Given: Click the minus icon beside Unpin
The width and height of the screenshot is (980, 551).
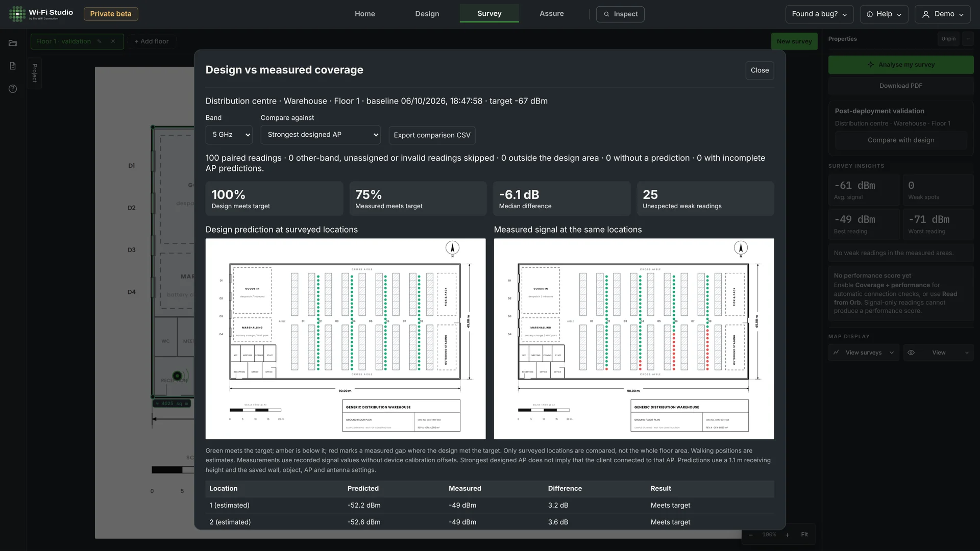Looking at the screenshot, I should [x=968, y=39].
